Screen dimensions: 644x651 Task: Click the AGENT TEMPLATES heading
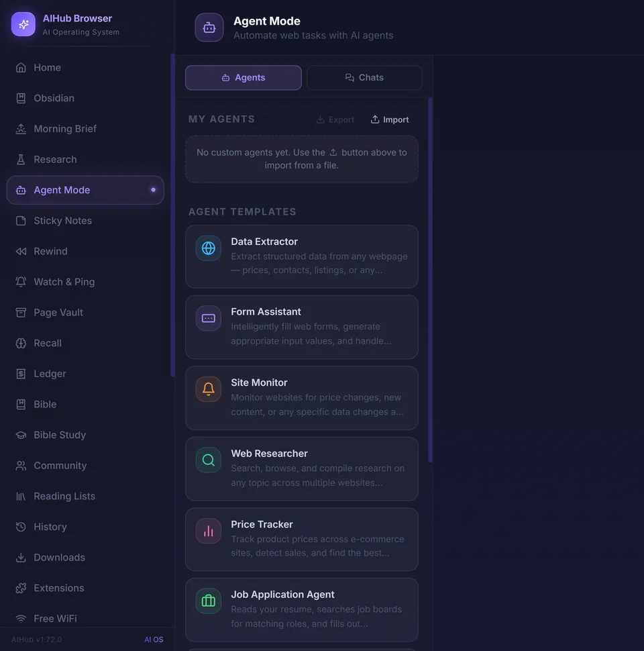coord(242,211)
